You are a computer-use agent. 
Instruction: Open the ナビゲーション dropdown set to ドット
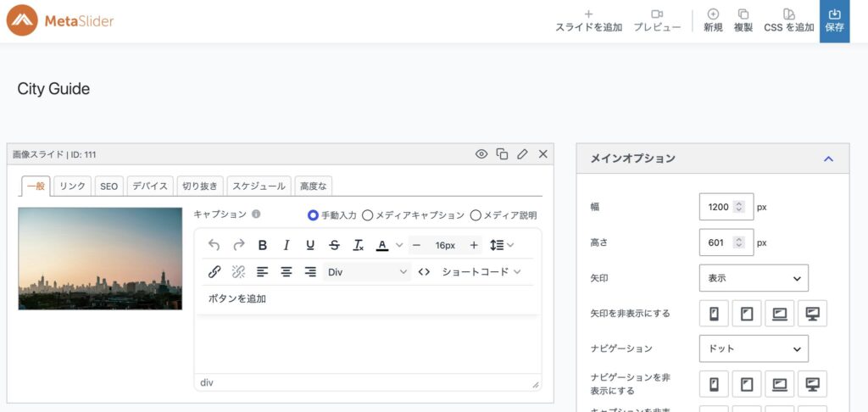(x=754, y=349)
